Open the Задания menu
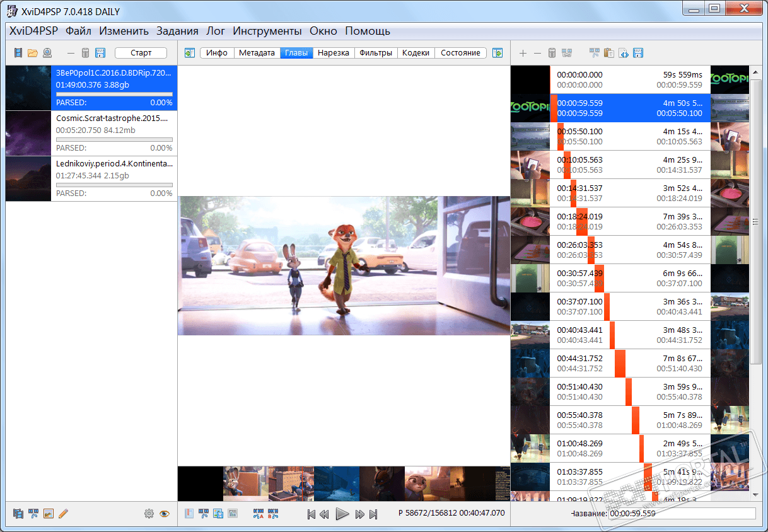The width and height of the screenshot is (768, 532). [x=177, y=31]
